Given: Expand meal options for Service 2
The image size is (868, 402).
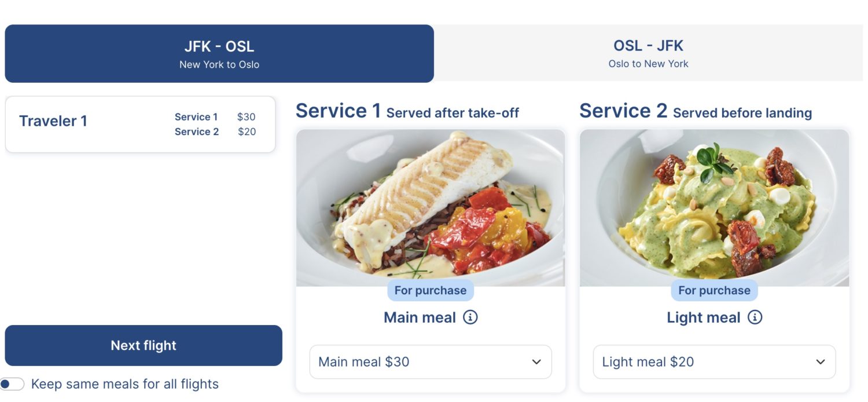Looking at the screenshot, I should 714,361.
